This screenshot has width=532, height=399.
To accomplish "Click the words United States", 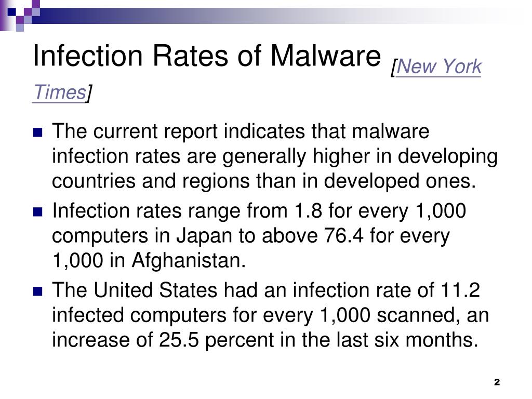I will tap(155, 290).
